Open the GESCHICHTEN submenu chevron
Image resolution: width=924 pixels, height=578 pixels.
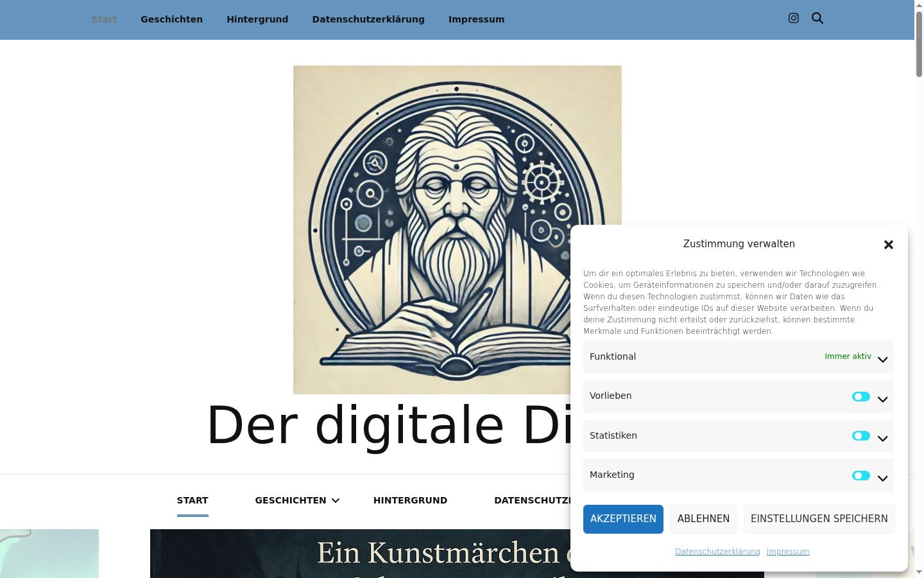tap(336, 501)
